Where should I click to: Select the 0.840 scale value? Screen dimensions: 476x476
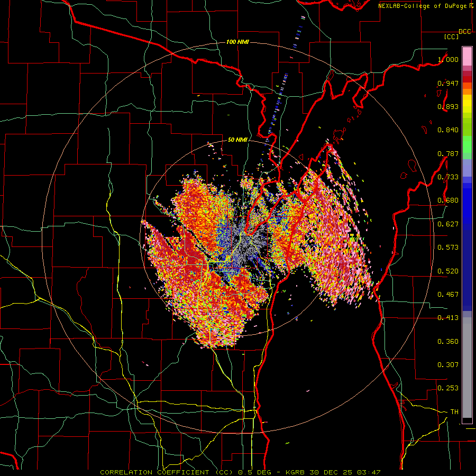448,130
